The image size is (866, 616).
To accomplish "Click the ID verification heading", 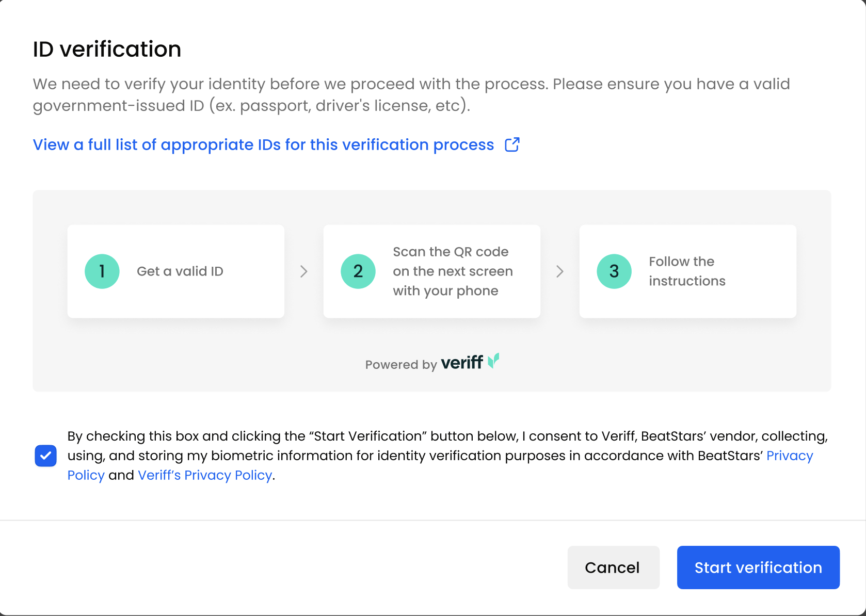I will pos(107,50).
